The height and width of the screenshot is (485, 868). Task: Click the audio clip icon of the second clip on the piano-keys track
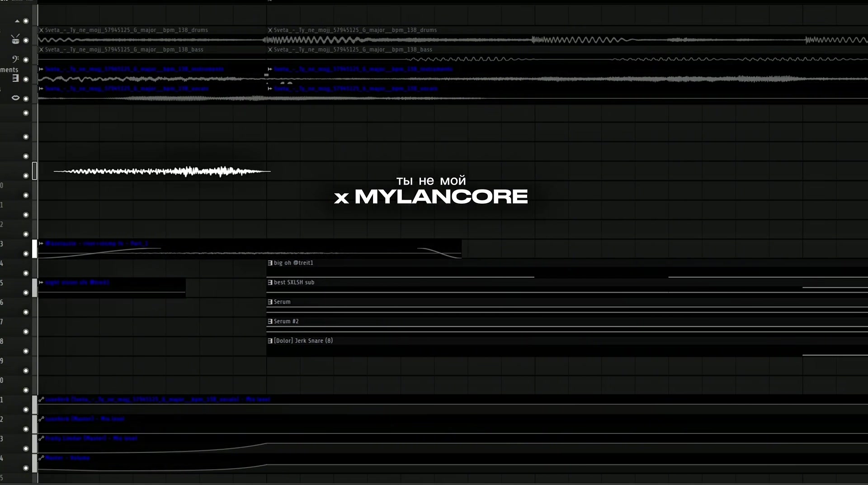[270, 69]
